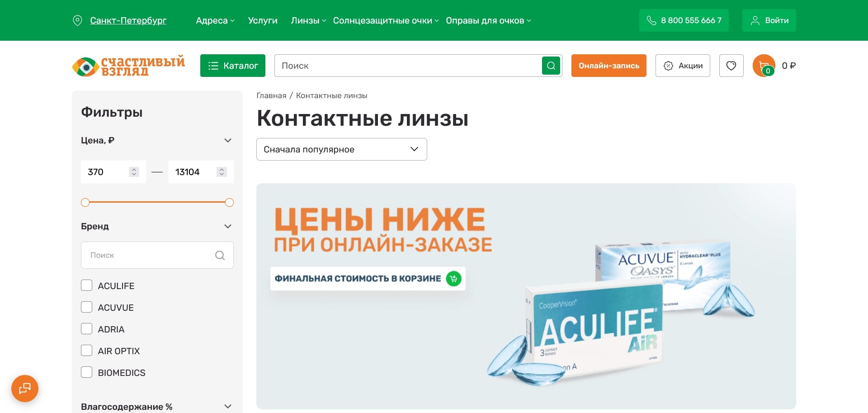Select the BIOMEDICS checkbox
868x413 pixels.
86,372
